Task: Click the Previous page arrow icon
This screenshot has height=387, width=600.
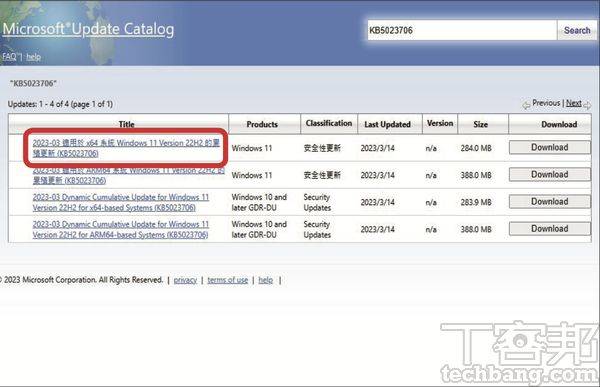Action: tap(527, 104)
